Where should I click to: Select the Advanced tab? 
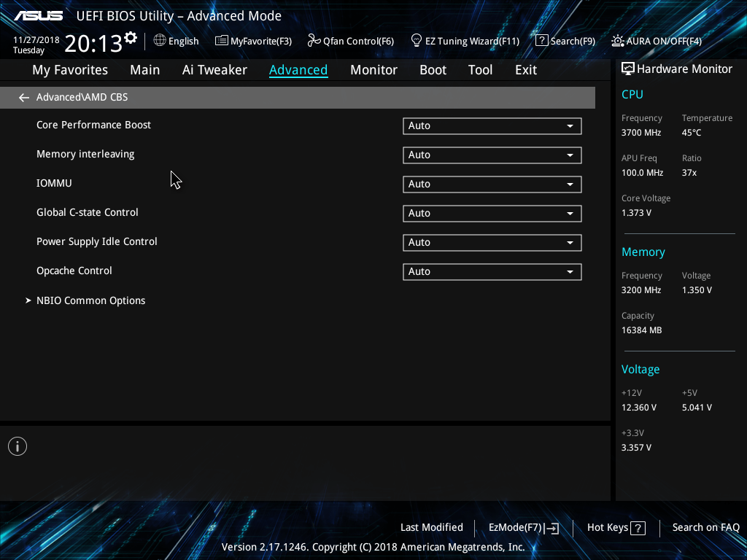298,70
